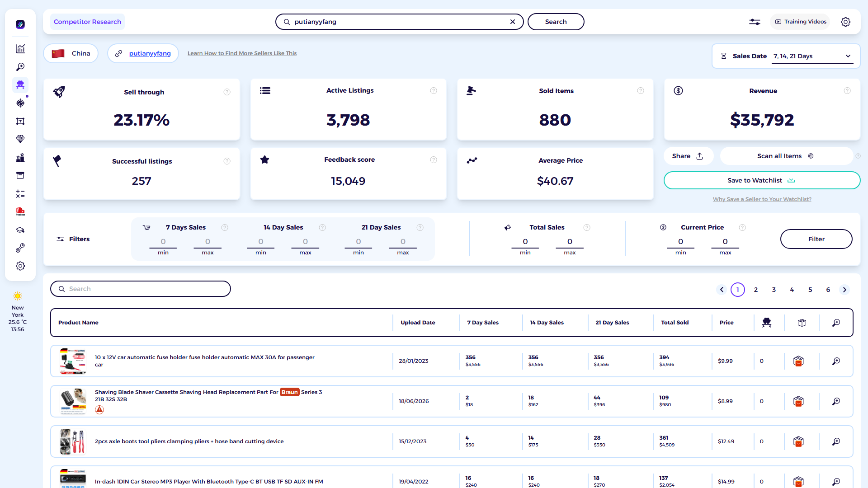
Task: Set 14 Day Sales max field
Action: point(305,242)
